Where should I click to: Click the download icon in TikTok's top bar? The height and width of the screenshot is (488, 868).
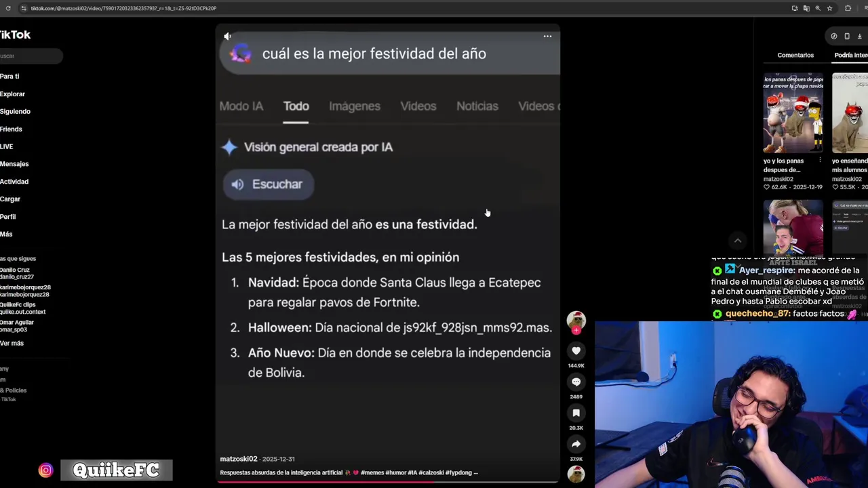tap(860, 37)
